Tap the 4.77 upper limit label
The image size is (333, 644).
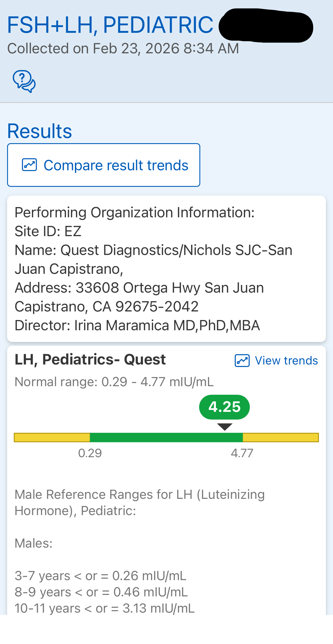(x=242, y=453)
